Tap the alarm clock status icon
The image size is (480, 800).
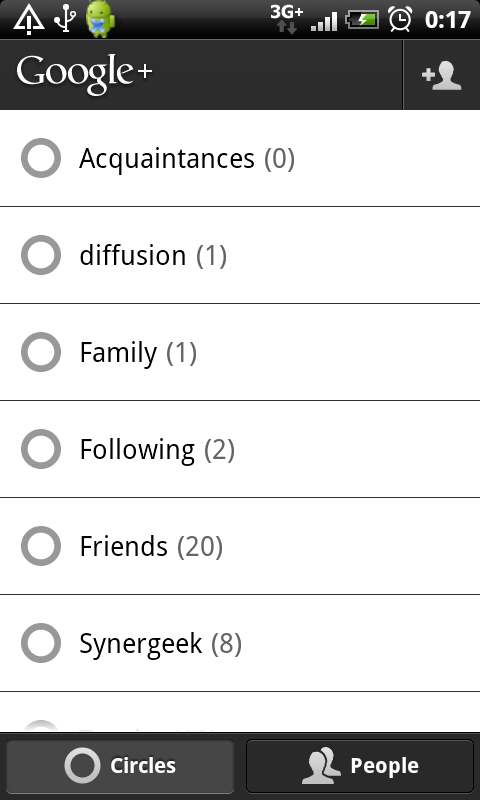(x=400, y=19)
